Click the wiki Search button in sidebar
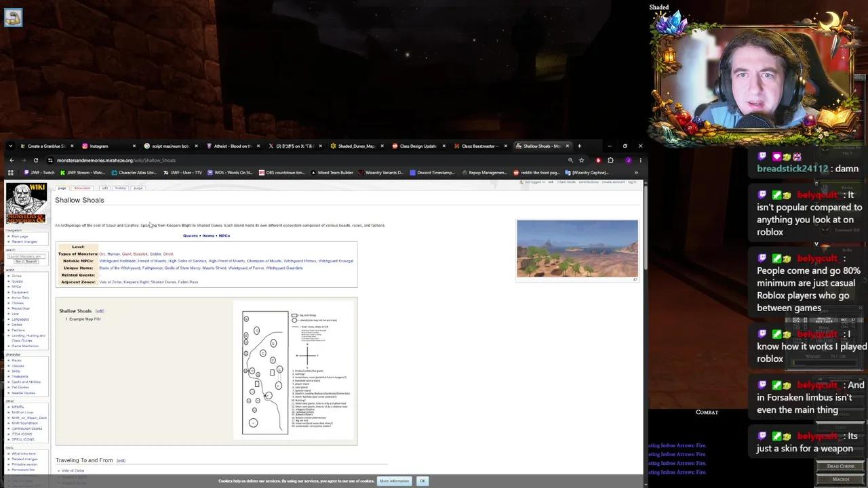This screenshot has width=868, height=488. point(31,262)
